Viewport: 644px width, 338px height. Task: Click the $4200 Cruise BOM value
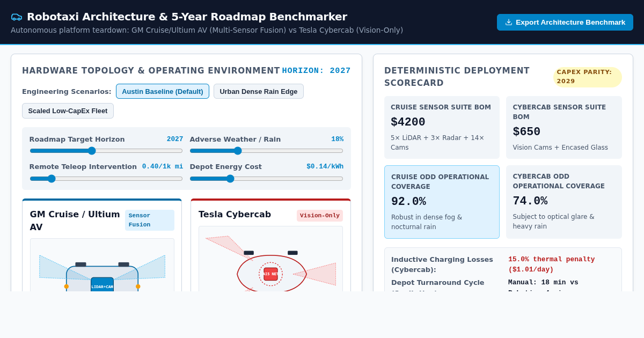(x=408, y=122)
